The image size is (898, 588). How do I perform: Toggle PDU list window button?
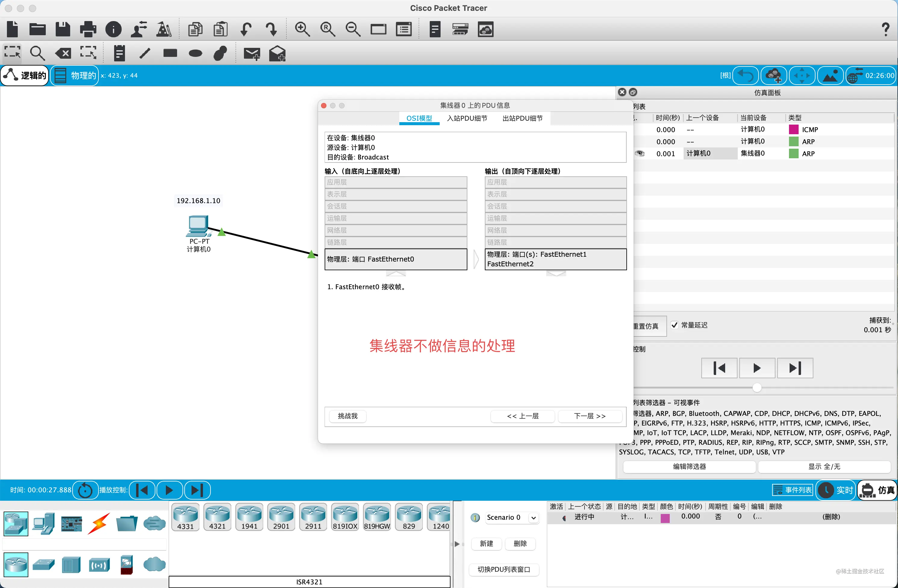coord(504,569)
